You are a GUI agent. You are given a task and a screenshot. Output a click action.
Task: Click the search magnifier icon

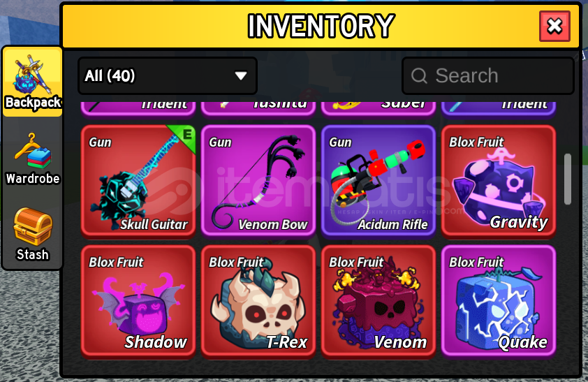click(x=419, y=75)
